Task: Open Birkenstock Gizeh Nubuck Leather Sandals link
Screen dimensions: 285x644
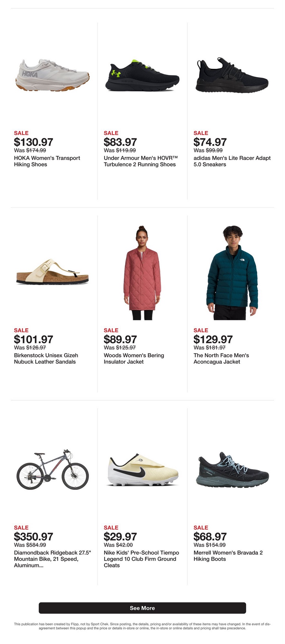Action: click(x=46, y=359)
